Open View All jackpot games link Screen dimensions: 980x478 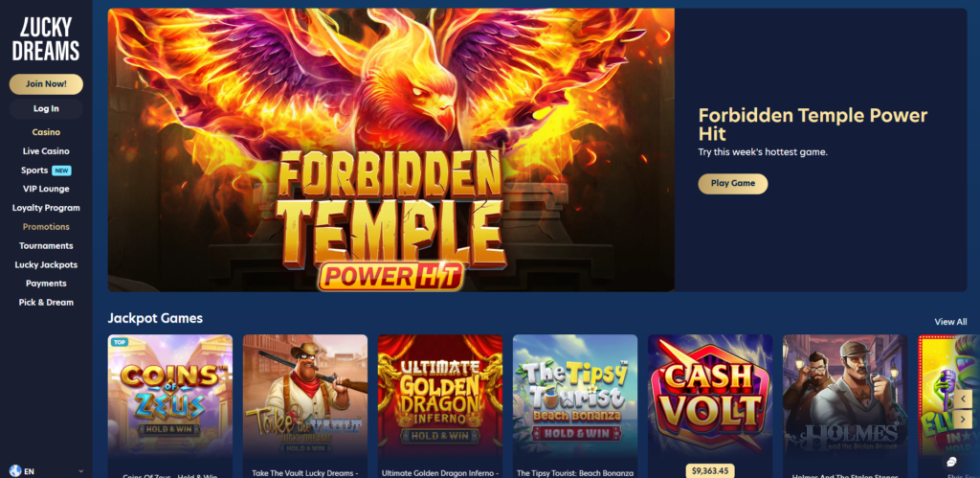click(x=950, y=322)
